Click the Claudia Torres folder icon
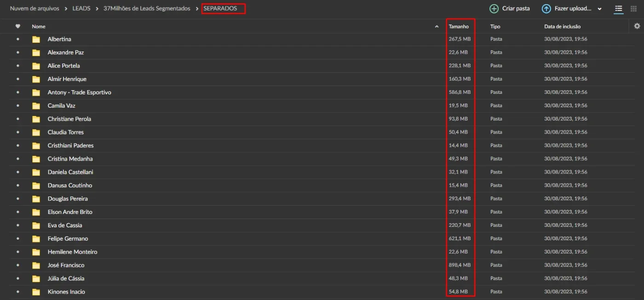 (x=36, y=133)
